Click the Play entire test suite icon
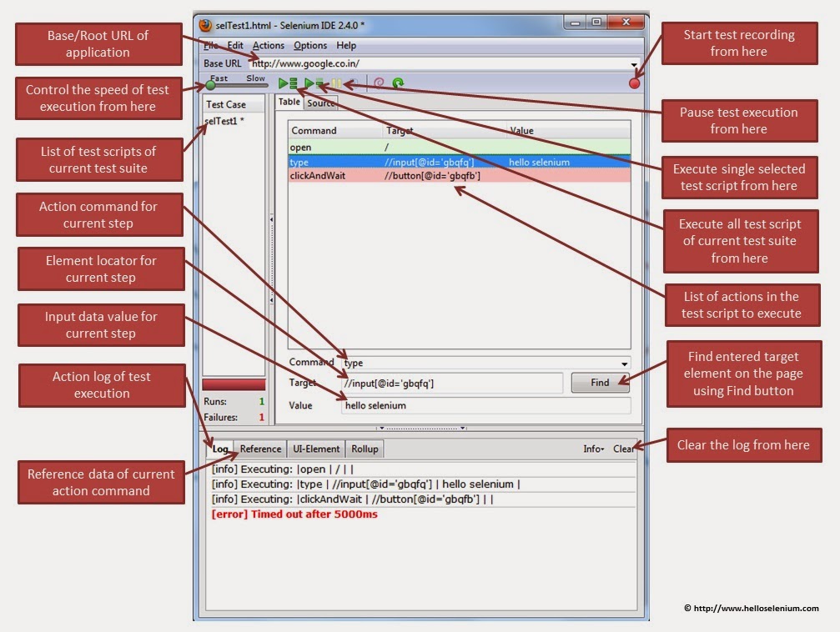The width and height of the screenshot is (840, 632). pyautogui.click(x=287, y=83)
